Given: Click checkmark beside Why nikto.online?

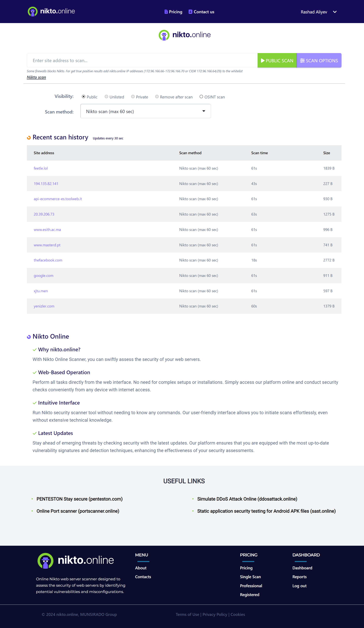Looking at the screenshot, I should (x=35, y=350).
